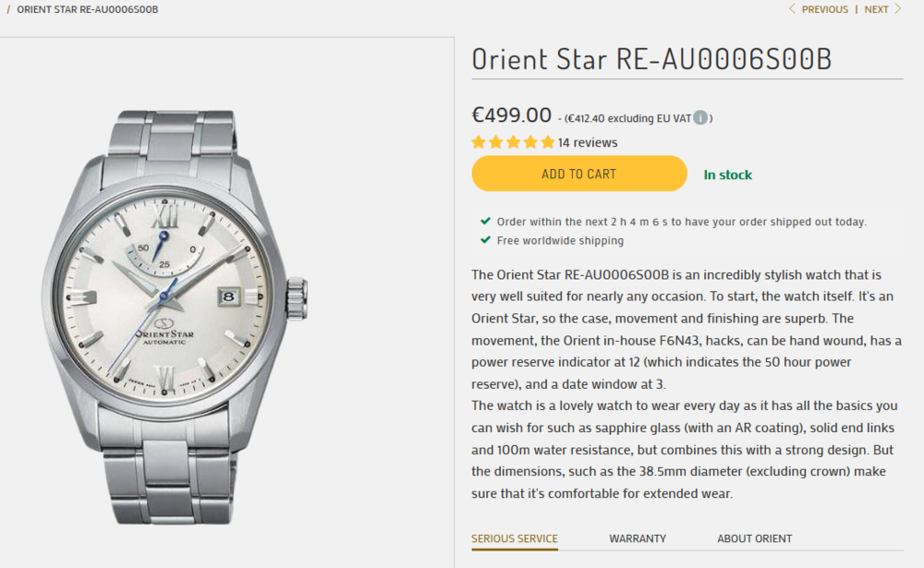Open the Serious Service tab
The height and width of the screenshot is (568, 924).
pyautogui.click(x=515, y=538)
